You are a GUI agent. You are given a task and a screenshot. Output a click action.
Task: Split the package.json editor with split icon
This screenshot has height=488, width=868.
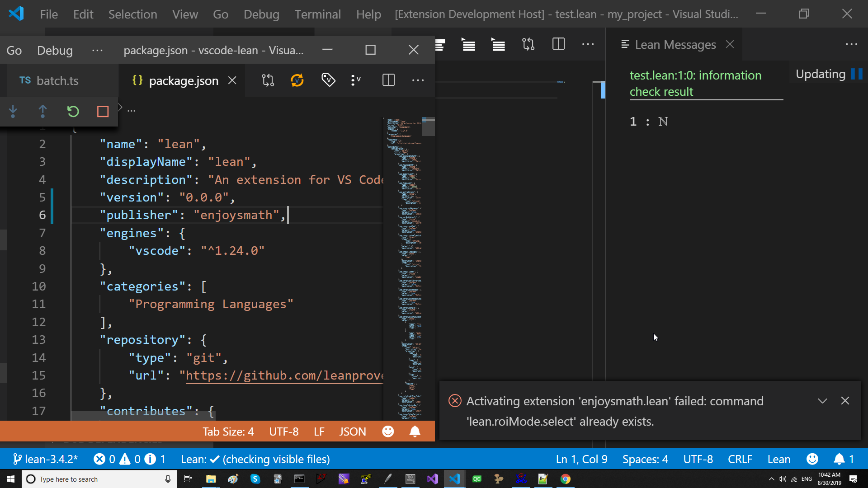pos(388,80)
